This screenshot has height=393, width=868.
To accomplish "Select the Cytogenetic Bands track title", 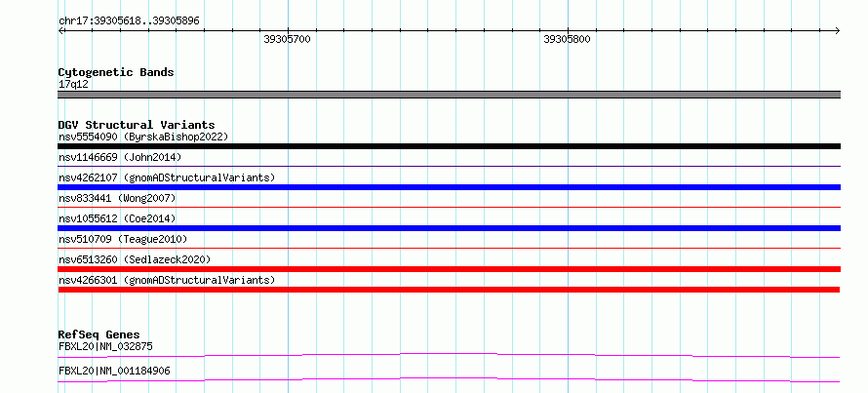I will (x=116, y=72).
